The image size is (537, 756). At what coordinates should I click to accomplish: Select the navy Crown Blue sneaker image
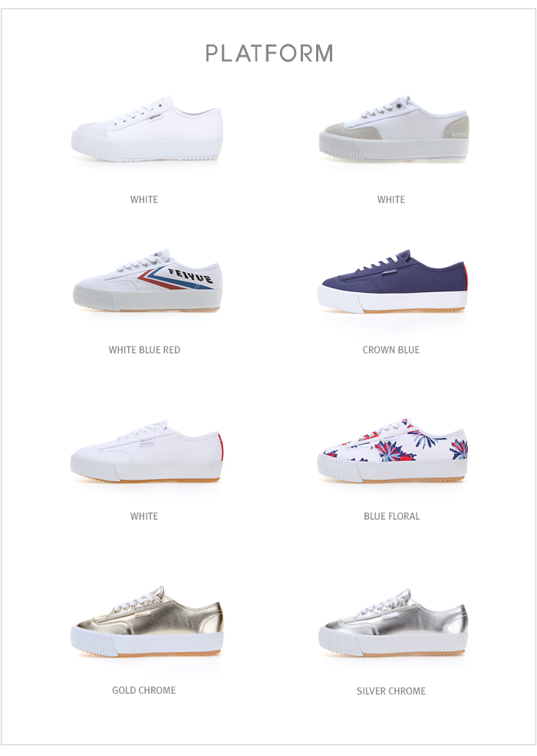click(393, 281)
